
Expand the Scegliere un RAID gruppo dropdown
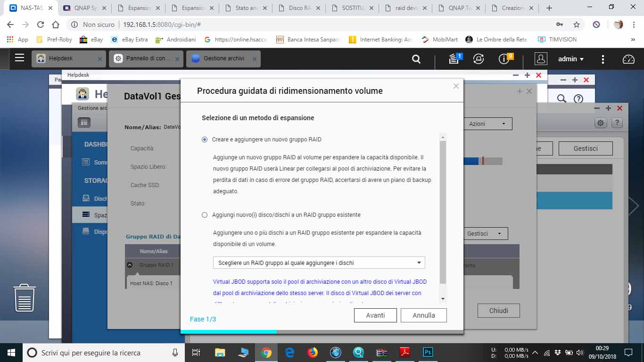(319, 263)
